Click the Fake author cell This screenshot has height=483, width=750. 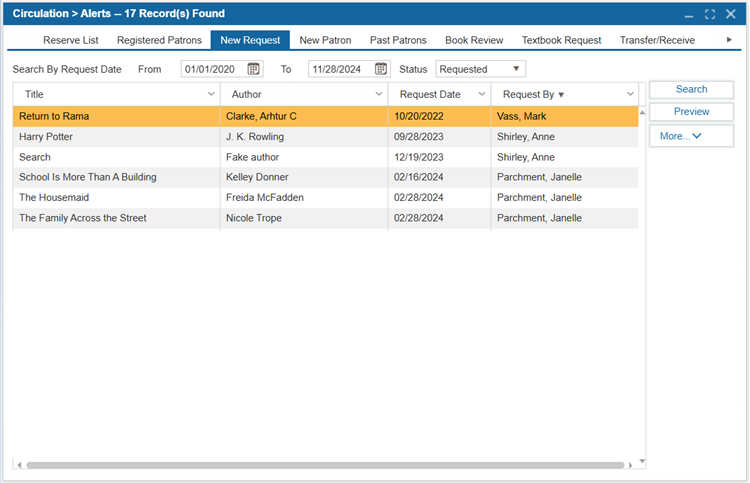pyautogui.click(x=253, y=157)
